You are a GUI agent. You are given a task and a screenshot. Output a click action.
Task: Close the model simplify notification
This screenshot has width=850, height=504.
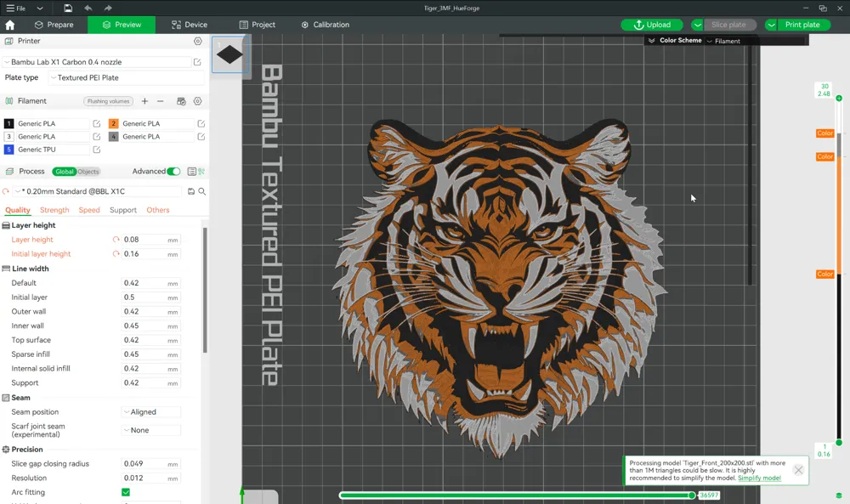click(798, 470)
